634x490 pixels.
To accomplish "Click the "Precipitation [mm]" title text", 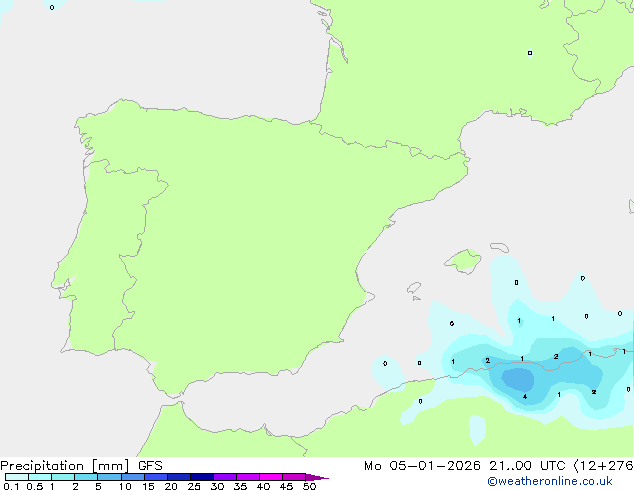I will (x=64, y=466).
